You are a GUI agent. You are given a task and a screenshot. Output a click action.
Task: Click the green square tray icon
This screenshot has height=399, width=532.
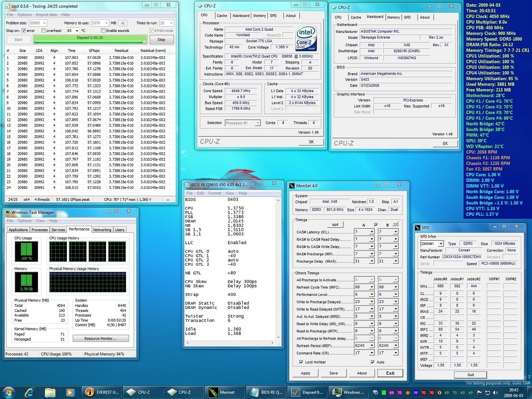pyautogui.click(x=383, y=393)
